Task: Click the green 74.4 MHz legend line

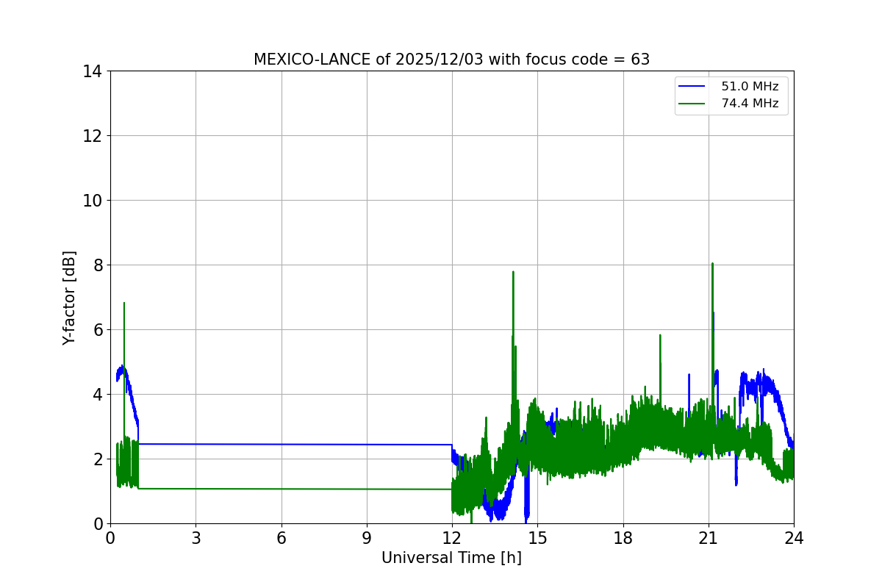Action: (692, 104)
